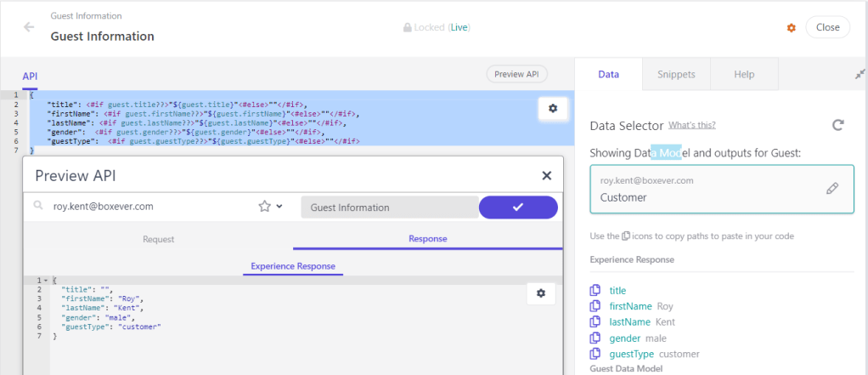Image resolution: width=868 pixels, height=375 pixels.
Task: Open favorites star dropdown in Preview API
Action: tap(270, 207)
